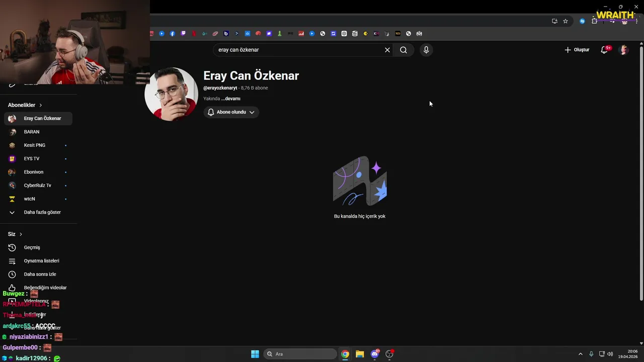This screenshot has width=644, height=362.
Task: Open the YouTube account avatar menu
Action: (x=624, y=50)
